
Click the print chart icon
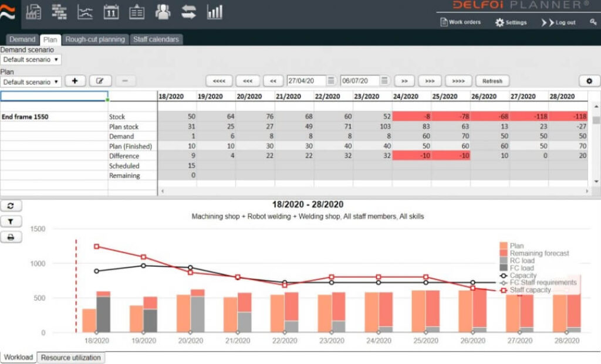[x=11, y=237]
